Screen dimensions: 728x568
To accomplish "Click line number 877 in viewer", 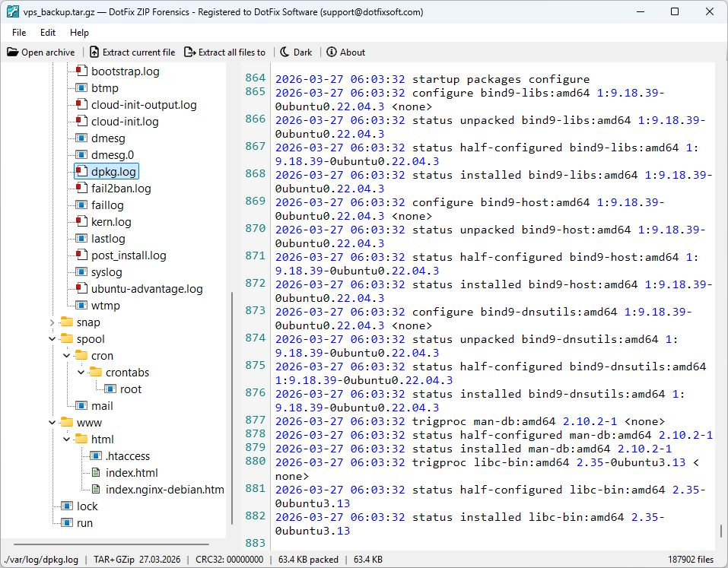I will pyautogui.click(x=256, y=420).
